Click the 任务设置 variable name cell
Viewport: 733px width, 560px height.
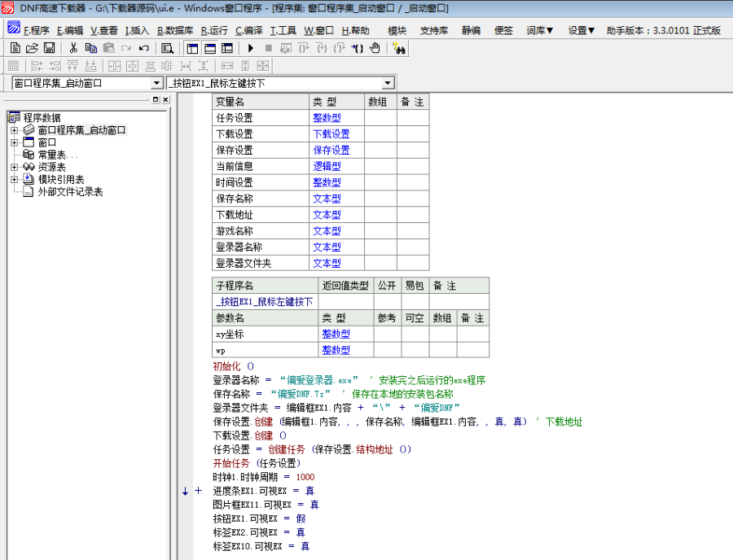click(261, 118)
